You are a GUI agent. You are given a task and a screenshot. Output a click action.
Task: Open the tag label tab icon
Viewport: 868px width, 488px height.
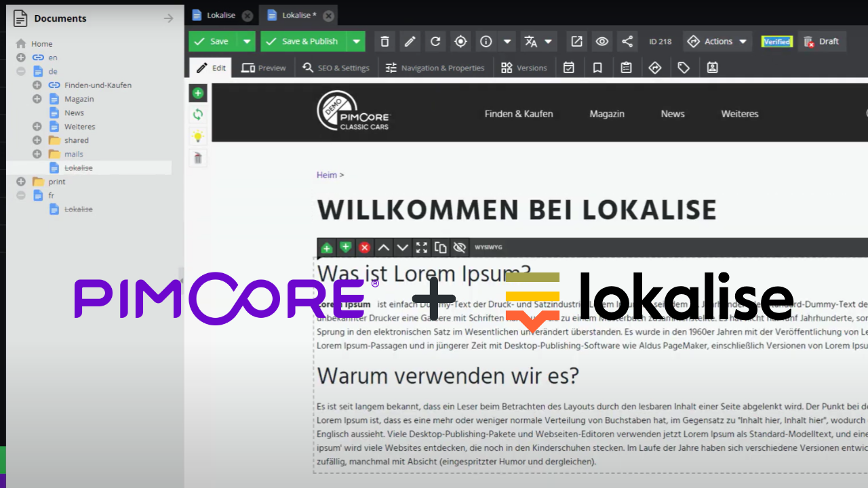point(684,68)
